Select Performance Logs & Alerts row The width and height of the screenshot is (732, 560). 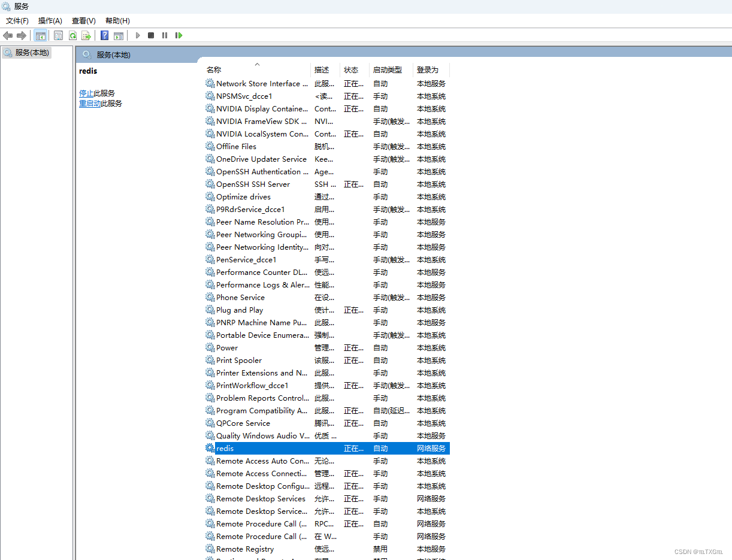point(327,284)
